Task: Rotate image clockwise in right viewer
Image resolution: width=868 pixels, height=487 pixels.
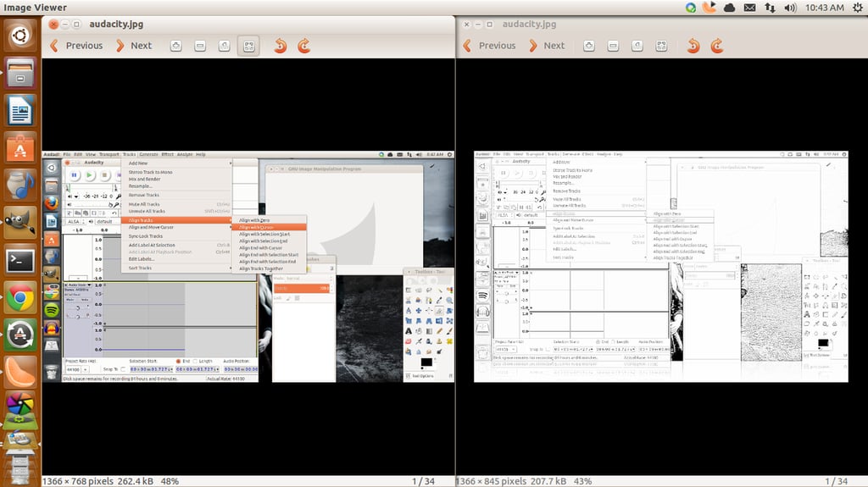Action: point(717,46)
